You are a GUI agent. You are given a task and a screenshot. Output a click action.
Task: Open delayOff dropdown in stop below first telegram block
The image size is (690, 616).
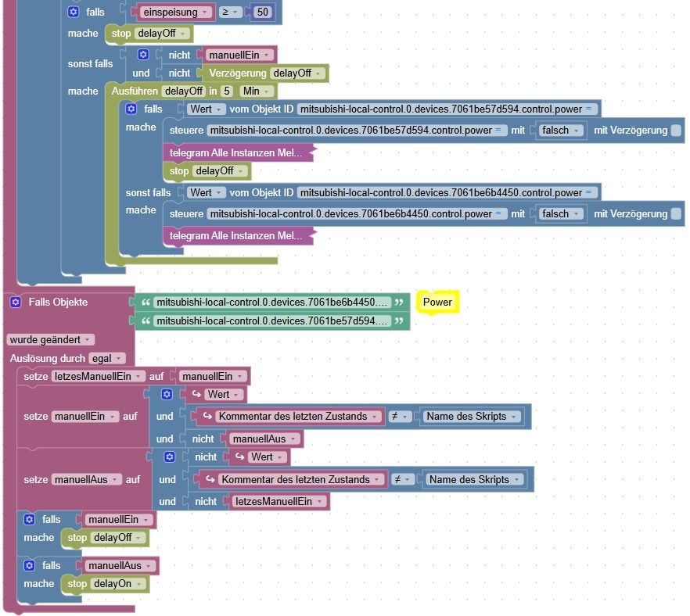coord(220,171)
